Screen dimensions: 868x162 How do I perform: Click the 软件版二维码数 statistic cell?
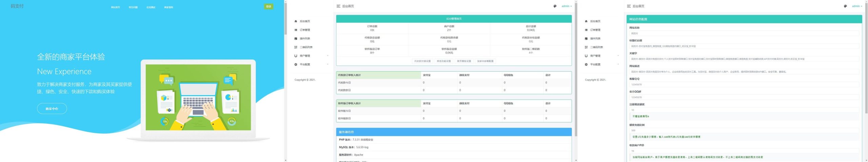[x=531, y=51]
